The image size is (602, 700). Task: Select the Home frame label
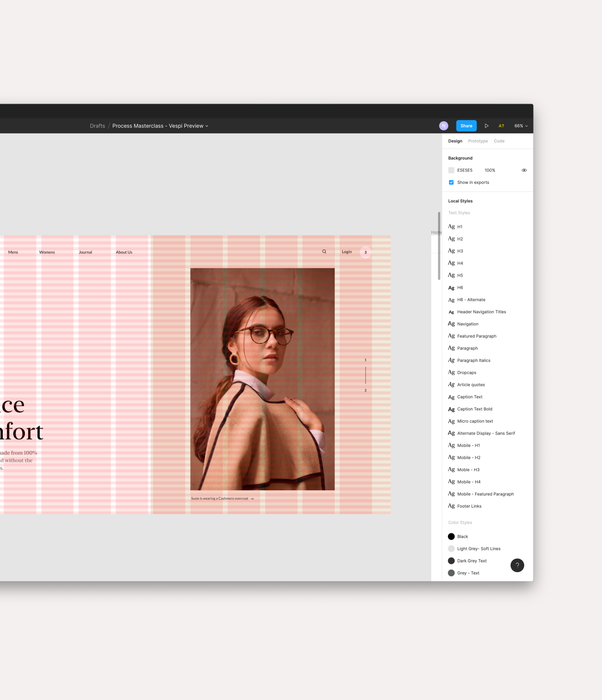(436, 232)
